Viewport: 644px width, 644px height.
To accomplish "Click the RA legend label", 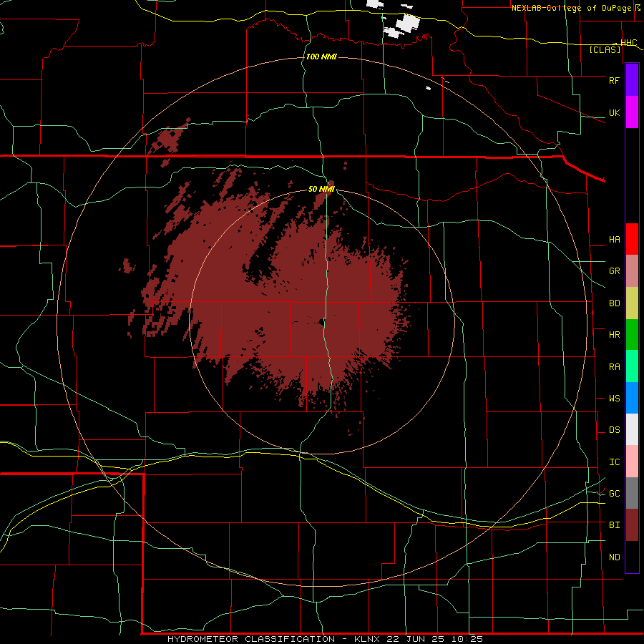I will click(x=614, y=367).
